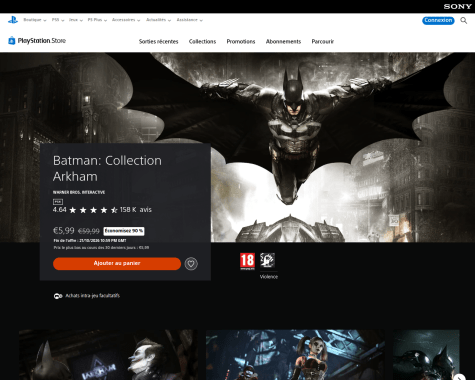Click the €5,99 sale price

pyautogui.click(x=64, y=231)
